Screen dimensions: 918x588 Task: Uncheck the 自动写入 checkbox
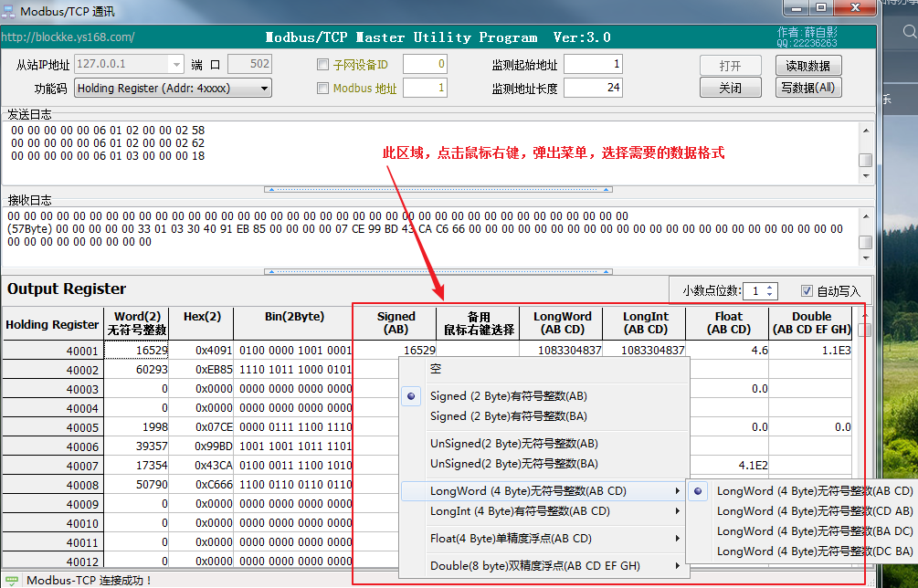(x=807, y=291)
